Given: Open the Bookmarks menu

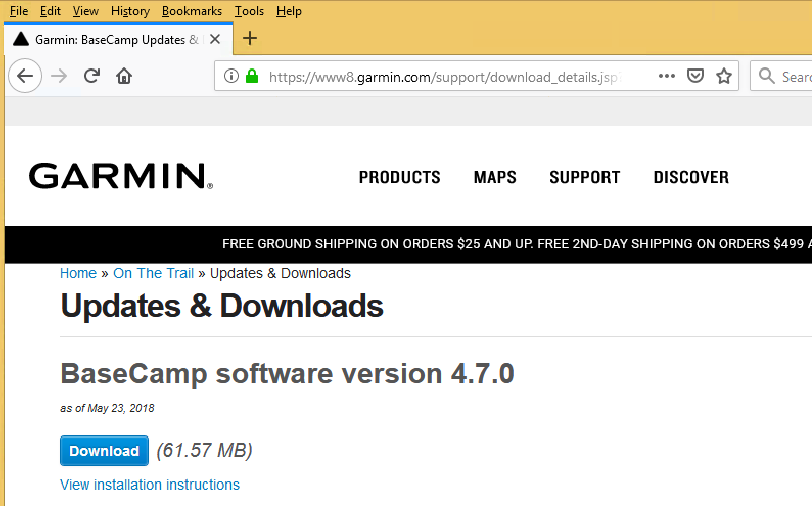Looking at the screenshot, I should (192, 11).
